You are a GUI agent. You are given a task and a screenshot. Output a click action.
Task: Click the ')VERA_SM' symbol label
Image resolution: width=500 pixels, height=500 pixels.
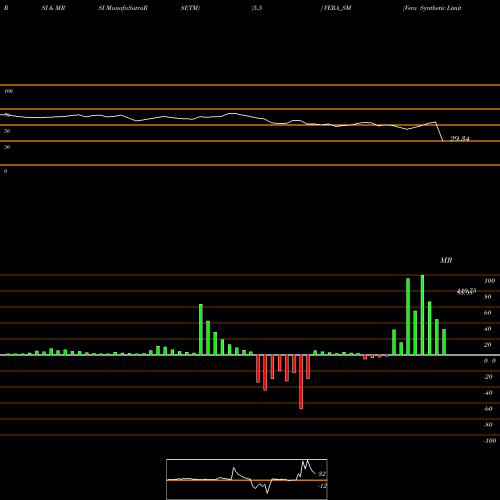click(336, 8)
